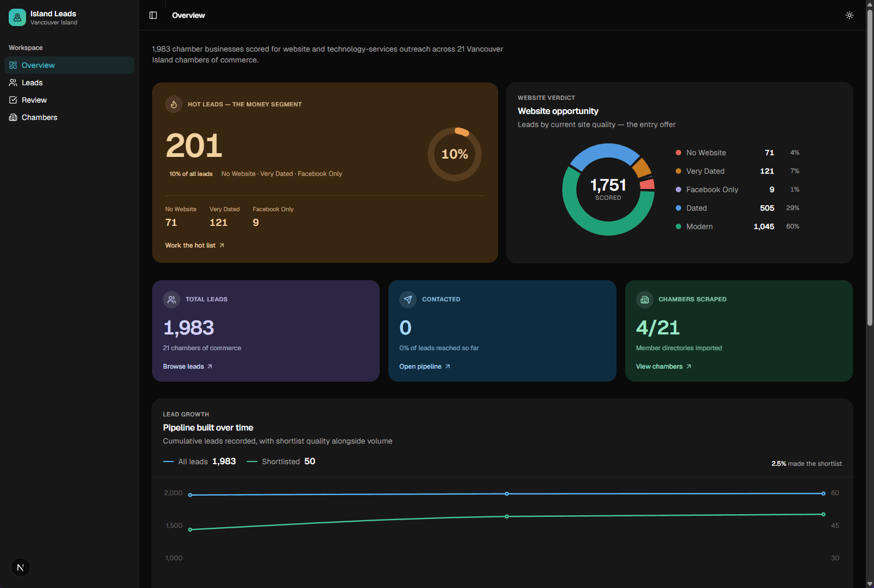Open the Overview sidebar item

pos(69,65)
